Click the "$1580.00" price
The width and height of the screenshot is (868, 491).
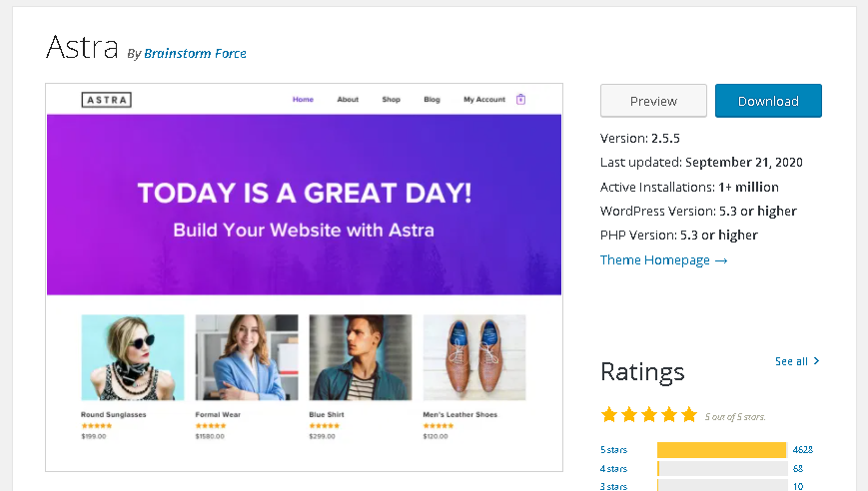(210, 436)
